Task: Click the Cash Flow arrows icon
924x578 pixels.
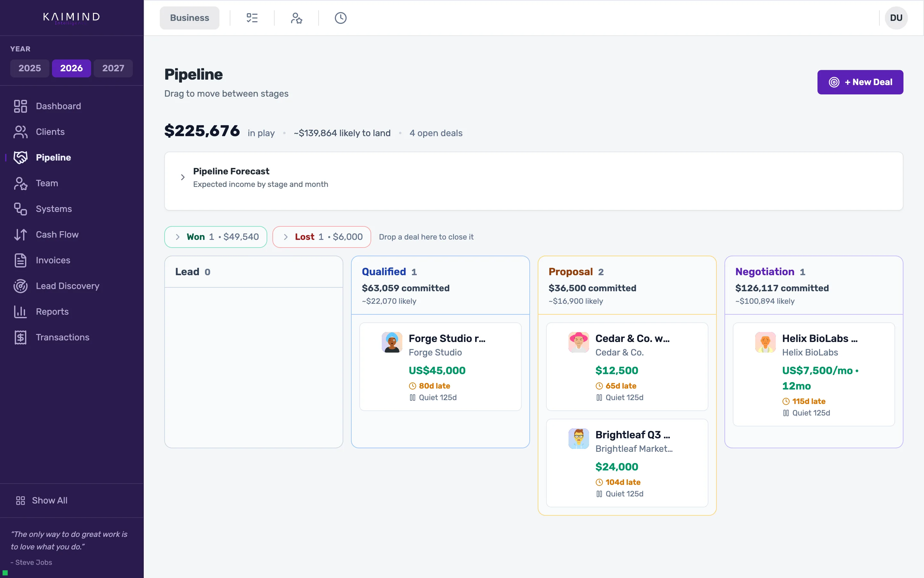Action: [20, 234]
